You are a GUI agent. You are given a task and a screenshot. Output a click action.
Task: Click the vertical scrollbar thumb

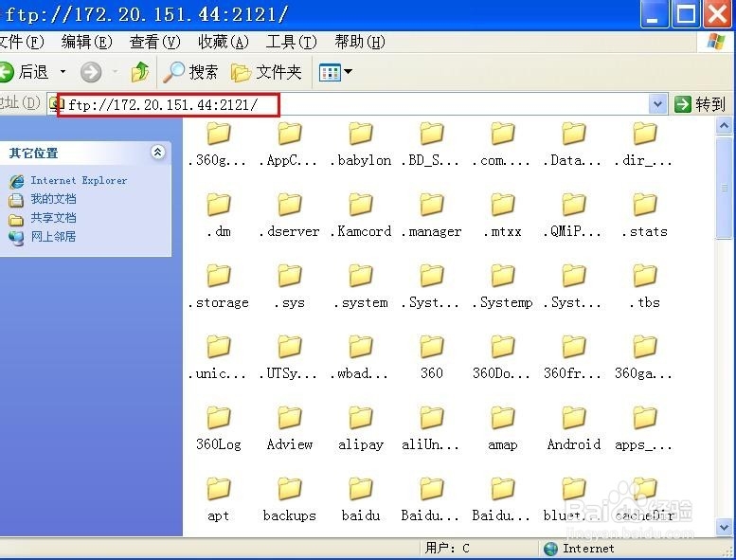724,188
